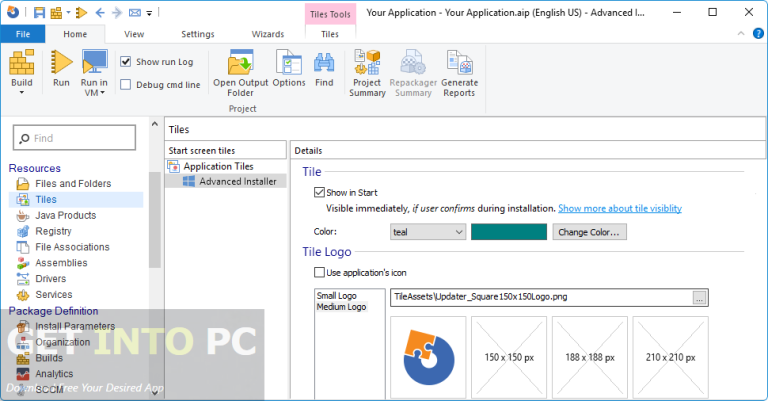Click the Build brick-wall icon
Viewport: 768px width, 401px height.
(x=22, y=62)
